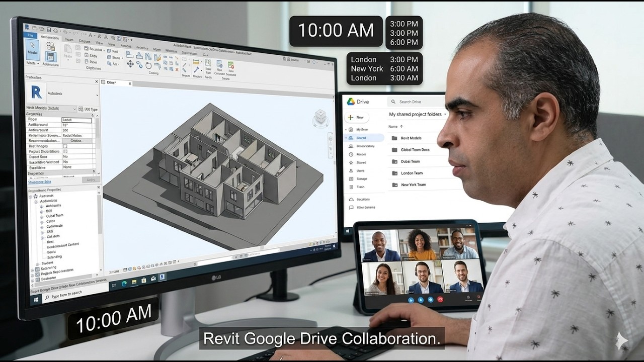Choose the Rotate tool in Revit ribbon
Image resolution: width=644 pixels, height=362 pixels.
coord(149,65)
